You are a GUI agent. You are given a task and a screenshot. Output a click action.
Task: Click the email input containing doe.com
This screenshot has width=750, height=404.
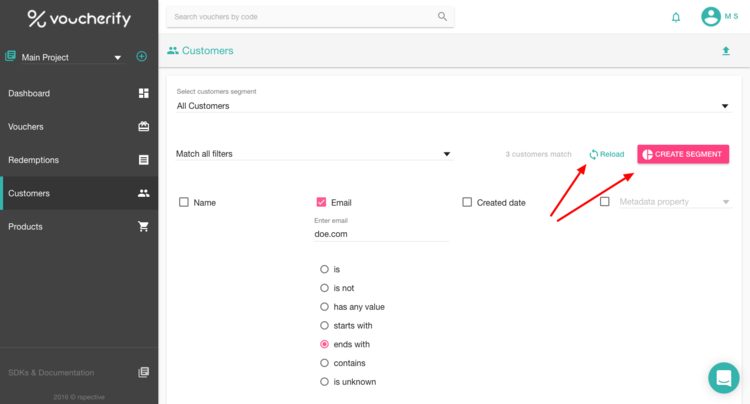coord(381,234)
